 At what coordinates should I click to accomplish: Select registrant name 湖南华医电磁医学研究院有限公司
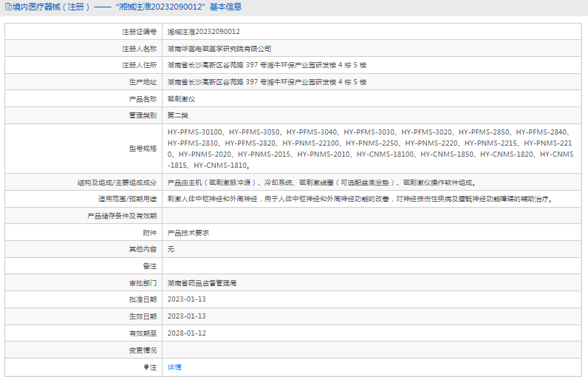pyautogui.click(x=219, y=49)
